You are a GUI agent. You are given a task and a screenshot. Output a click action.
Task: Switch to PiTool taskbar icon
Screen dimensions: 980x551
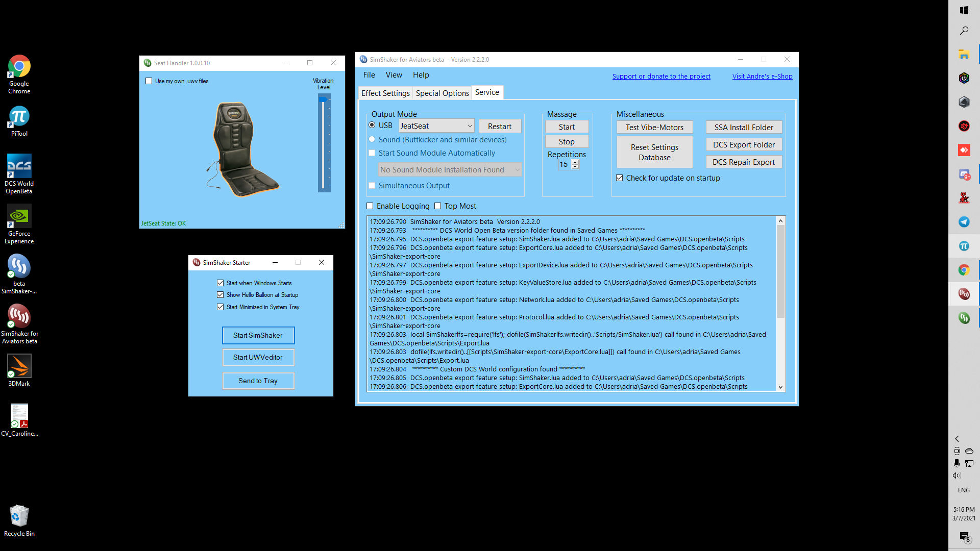[x=964, y=246]
